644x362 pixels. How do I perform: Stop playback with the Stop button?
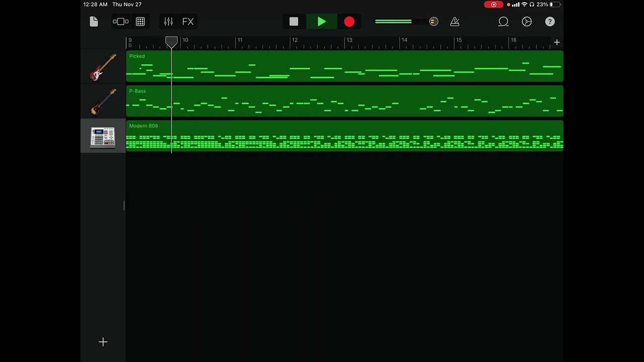(x=294, y=22)
